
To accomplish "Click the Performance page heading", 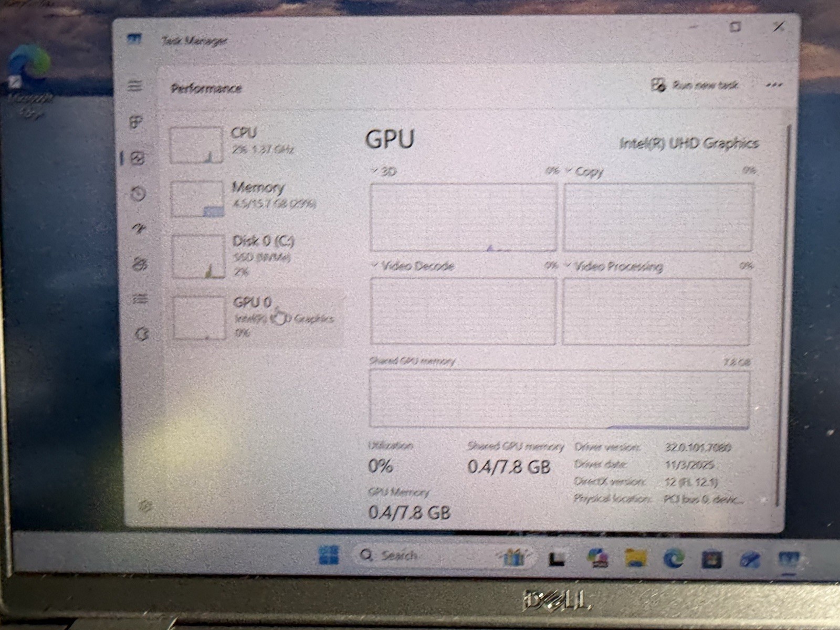I will point(206,88).
